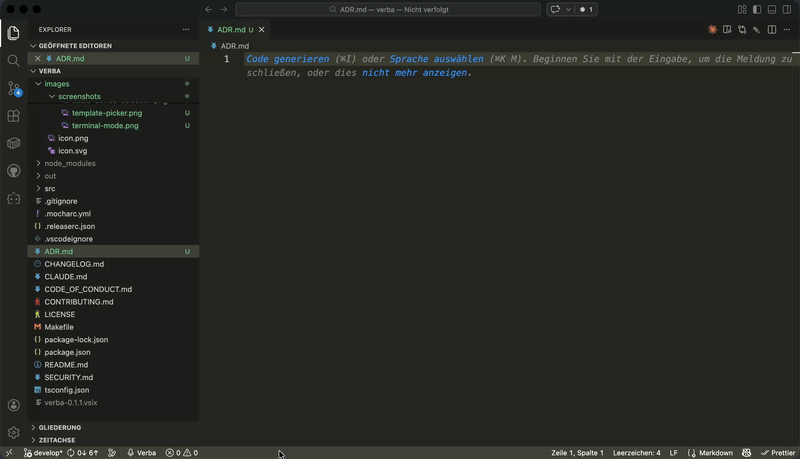Collapse the screenshots folder
Screen dimensions: 800x459
[x=79, y=96]
